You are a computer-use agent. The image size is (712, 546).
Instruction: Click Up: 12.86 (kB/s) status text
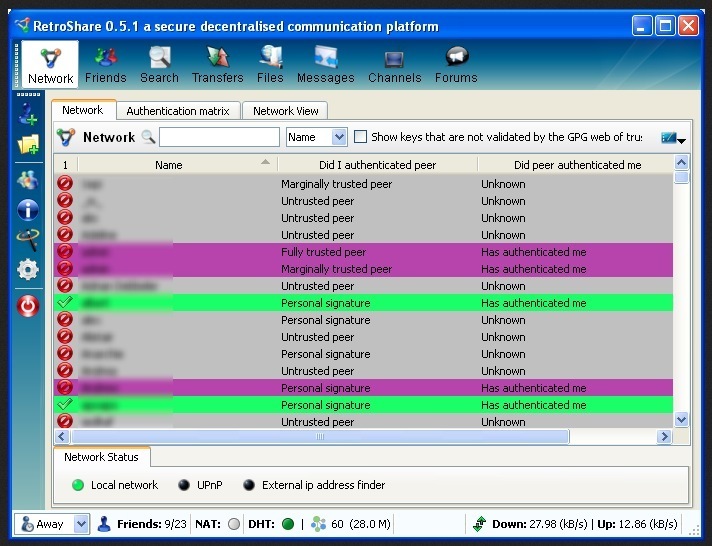click(x=638, y=524)
